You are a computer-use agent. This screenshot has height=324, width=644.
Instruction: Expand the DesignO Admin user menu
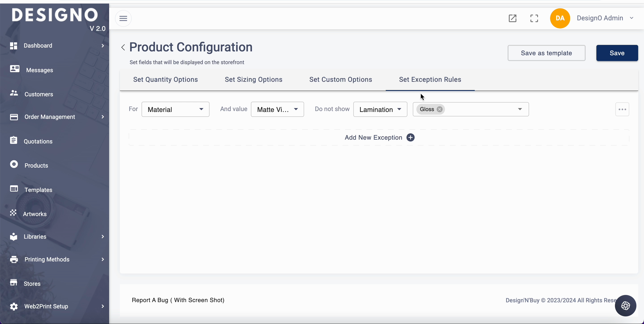631,18
